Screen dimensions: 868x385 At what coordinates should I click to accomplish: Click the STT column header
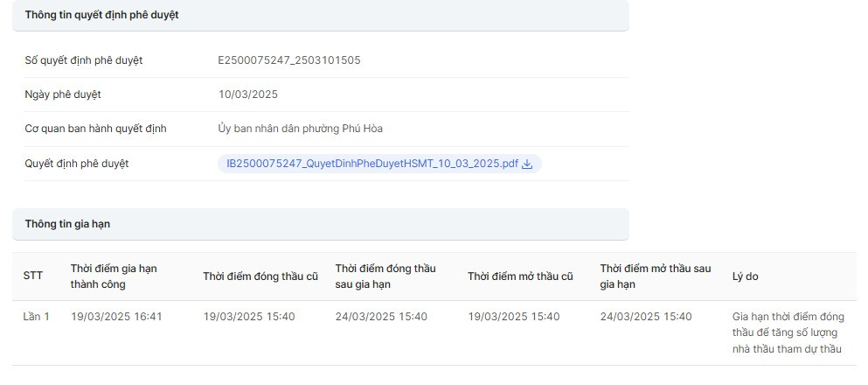coord(32,276)
